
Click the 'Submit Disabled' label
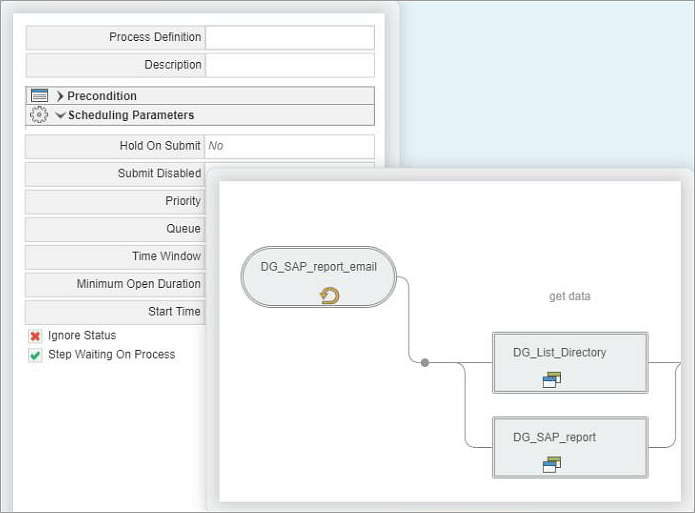[160, 173]
